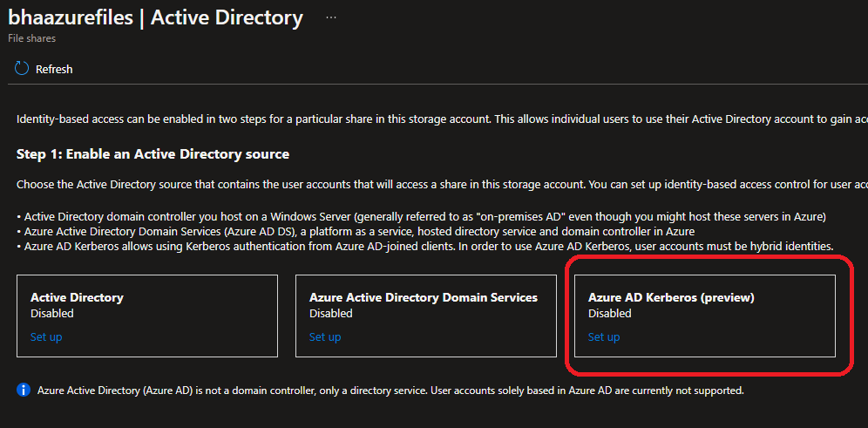Click the bhaazurefiles | Active Directory page title
The width and height of the screenshot is (868, 428).
(x=155, y=17)
